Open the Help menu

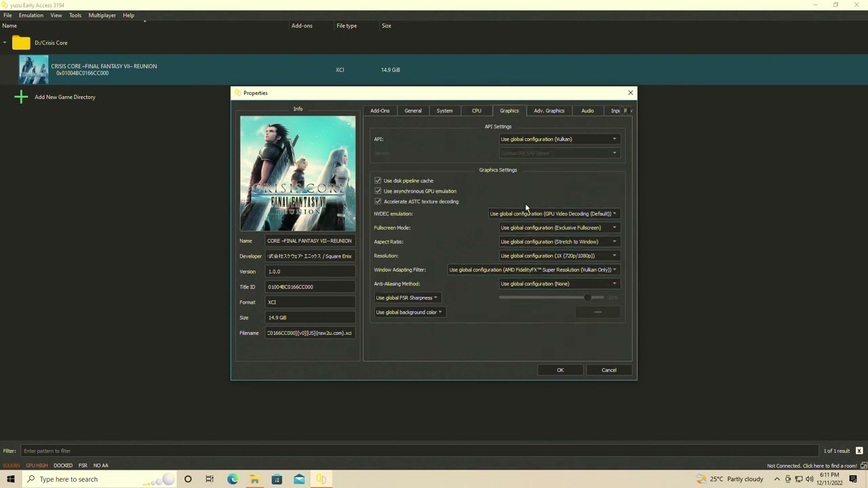pos(128,15)
